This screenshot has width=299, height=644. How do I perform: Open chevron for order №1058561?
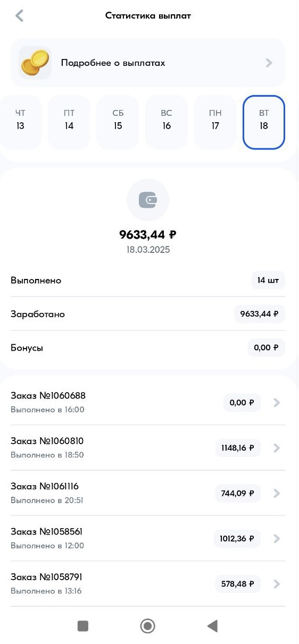tap(276, 539)
